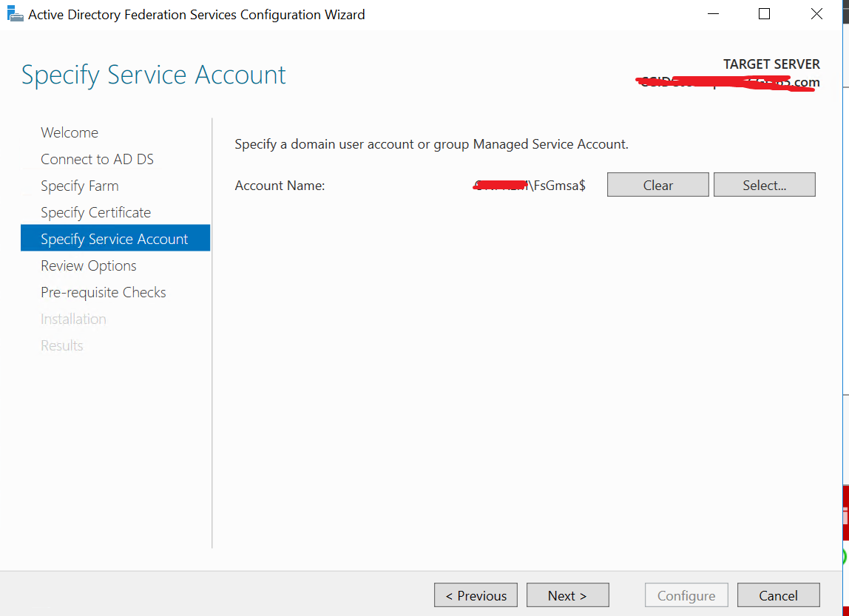
Task: Switch to the Specify Farm step
Action: click(80, 186)
